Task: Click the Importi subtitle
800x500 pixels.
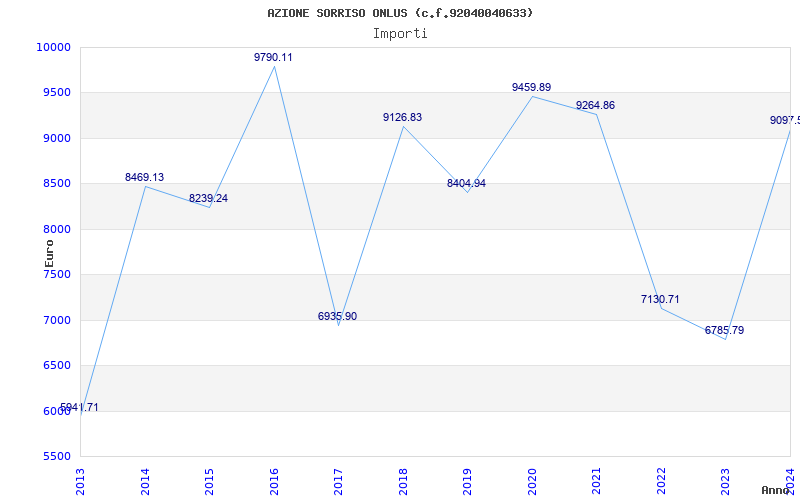Action: point(400,34)
